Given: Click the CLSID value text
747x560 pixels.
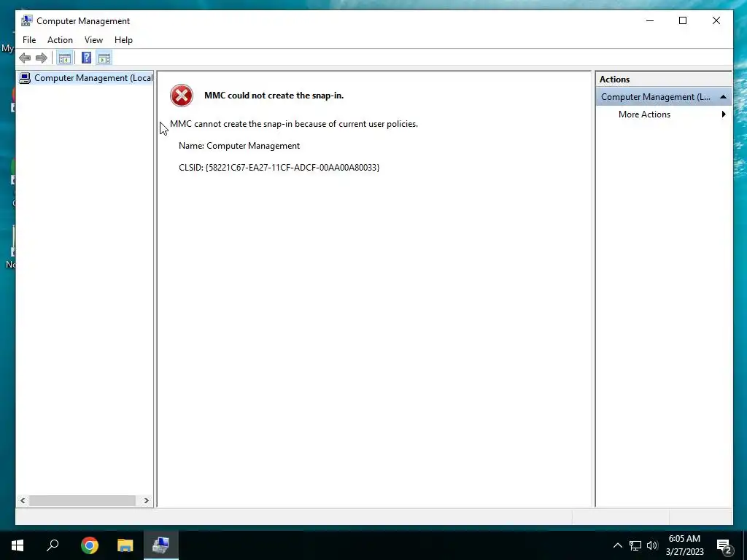Looking at the screenshot, I should pos(293,168).
